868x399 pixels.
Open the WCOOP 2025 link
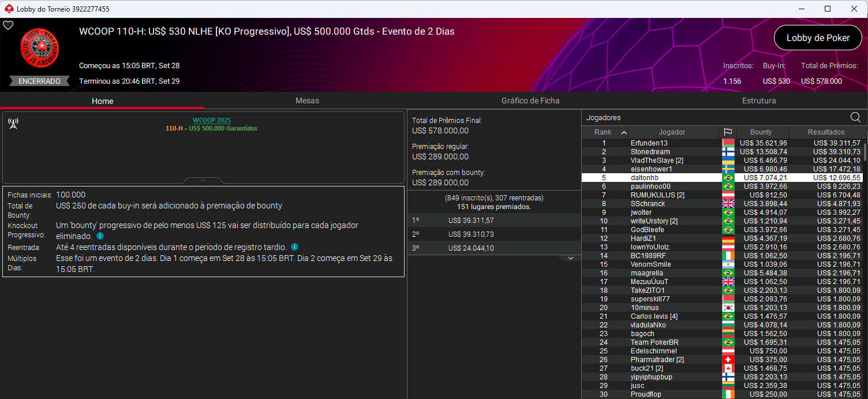coord(211,120)
